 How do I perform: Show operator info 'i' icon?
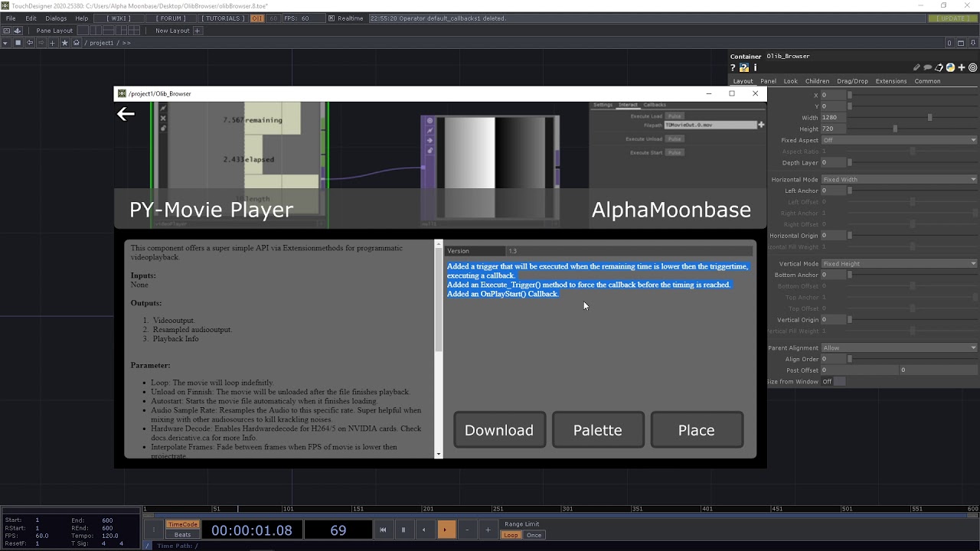[x=755, y=68]
